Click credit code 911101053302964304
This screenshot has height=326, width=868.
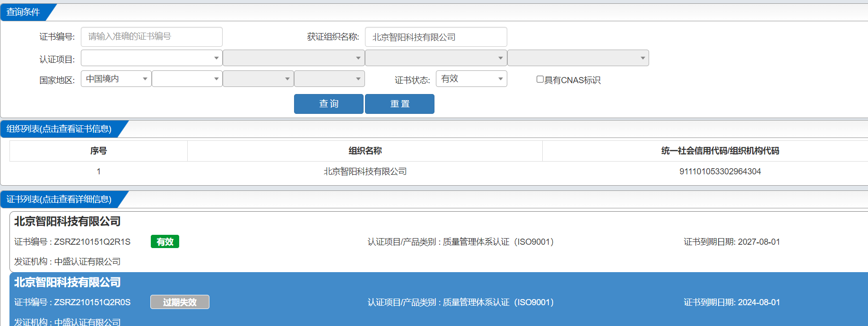point(720,172)
